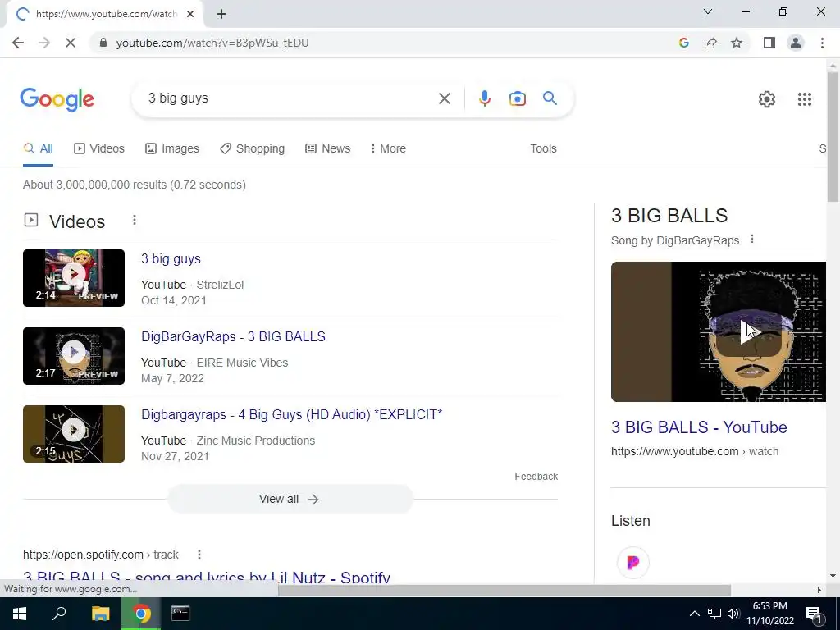
Task: Open a new browser tab
Action: pos(221,14)
